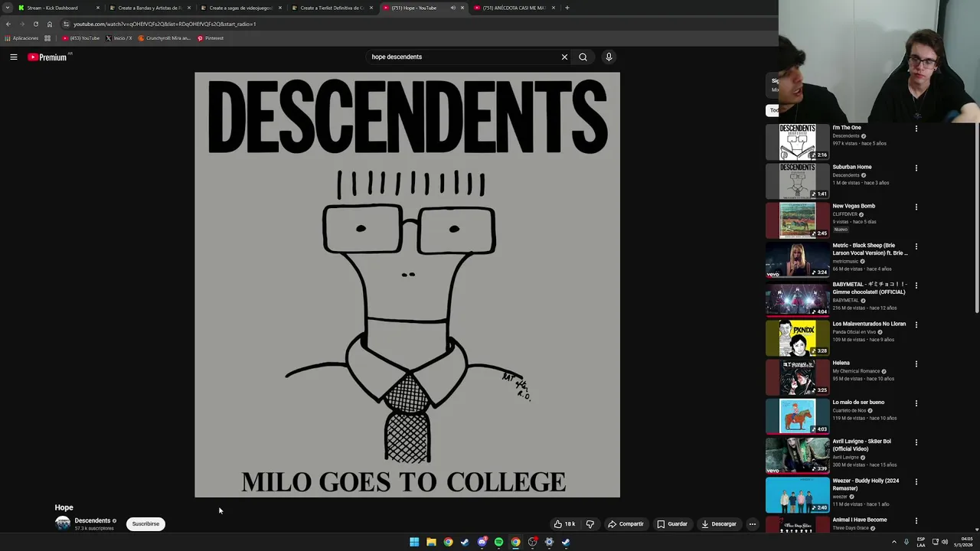The image size is (980, 551).
Task: Open Windows Settings gear in taskbar
Action: pyautogui.click(x=549, y=542)
